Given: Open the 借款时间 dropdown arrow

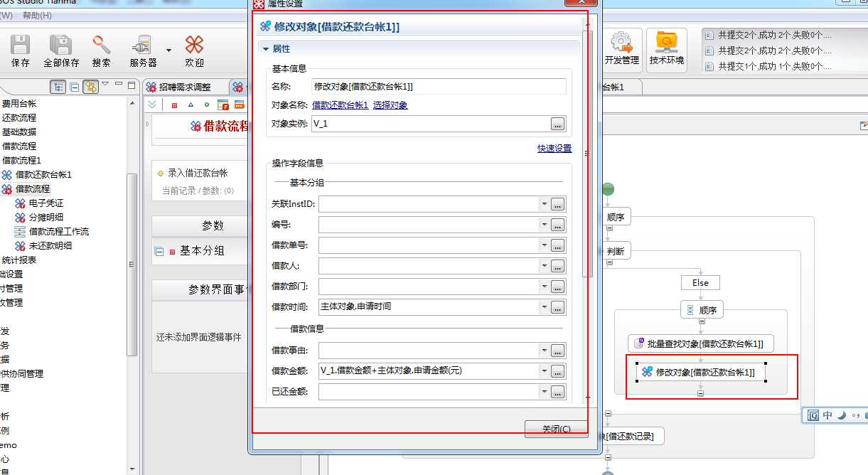Looking at the screenshot, I should [x=545, y=307].
